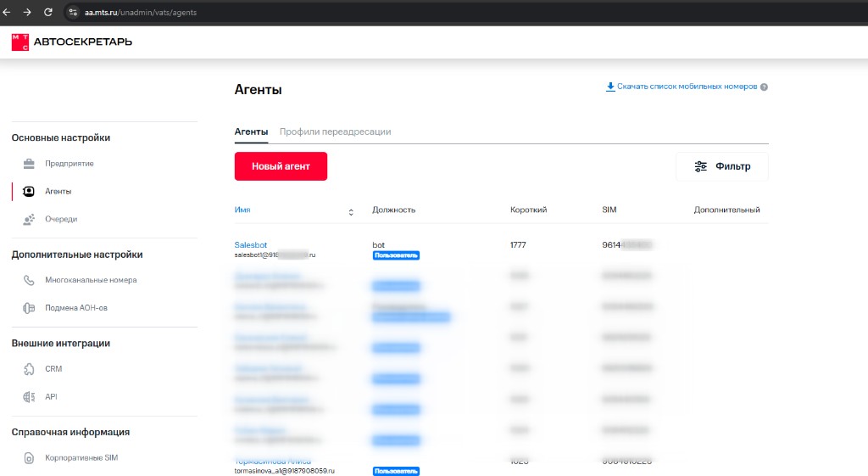The height and width of the screenshot is (476, 868).
Task: Open API integration page
Action: (x=51, y=396)
